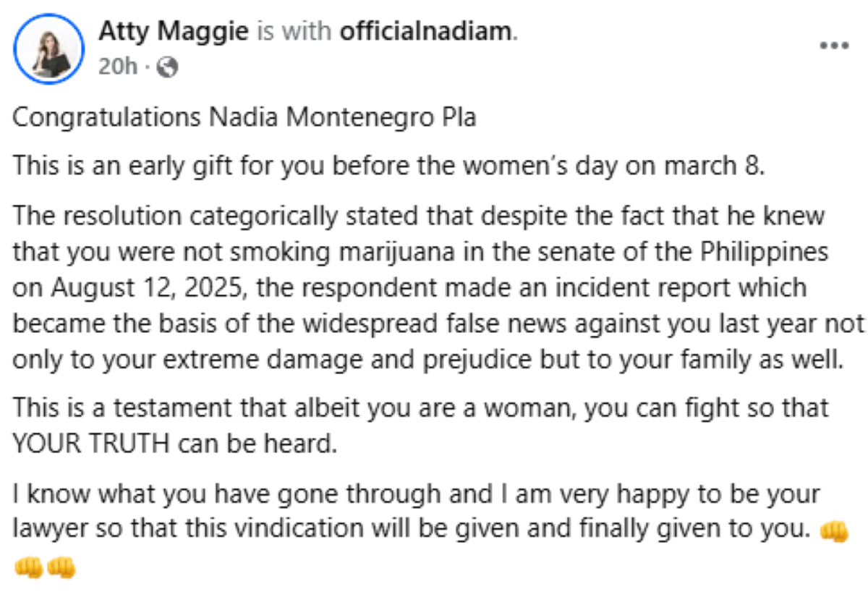Open the 20h post timestamp link
This screenshot has height=592, width=868.
[117, 67]
